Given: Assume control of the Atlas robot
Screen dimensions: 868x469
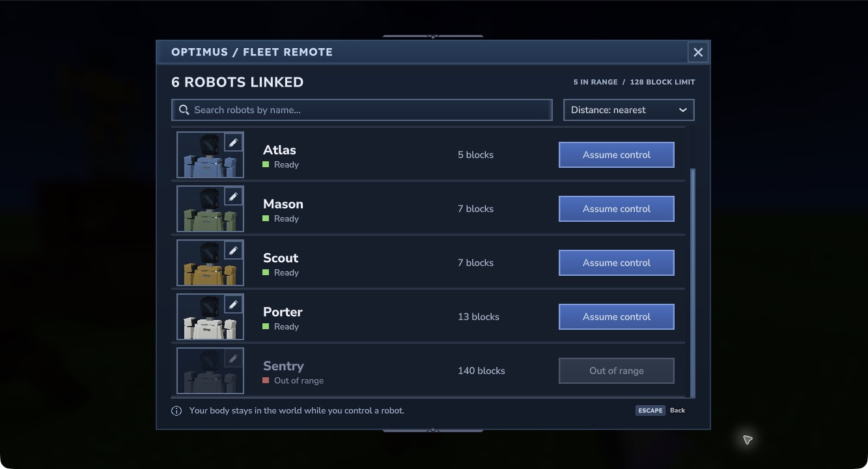Looking at the screenshot, I should [617, 155].
